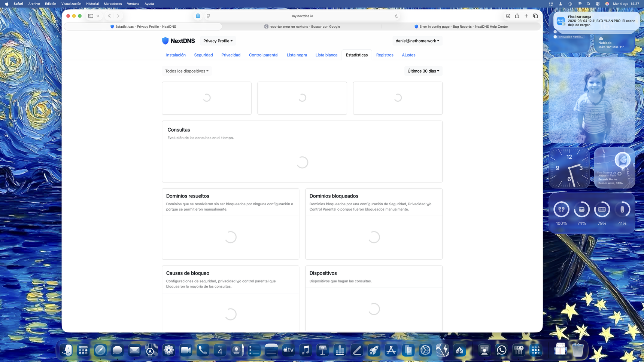Select the Estadísticas tab
The height and width of the screenshot is (362, 644).
coord(357,55)
